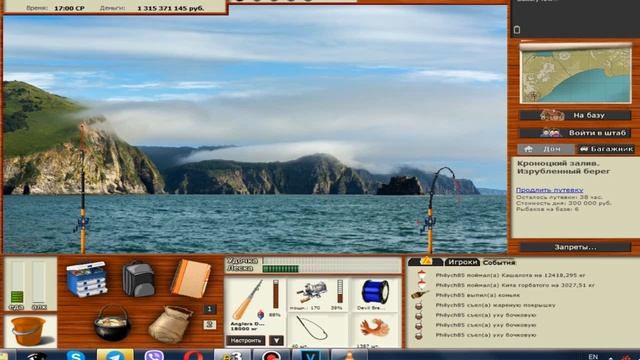Click the EN language indicator in tray

[x=593, y=356]
